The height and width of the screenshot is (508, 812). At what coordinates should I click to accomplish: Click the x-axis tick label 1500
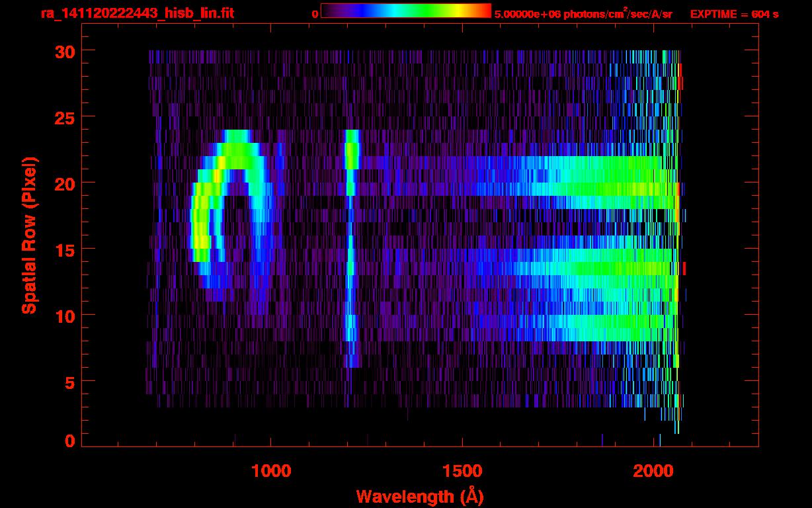click(462, 471)
